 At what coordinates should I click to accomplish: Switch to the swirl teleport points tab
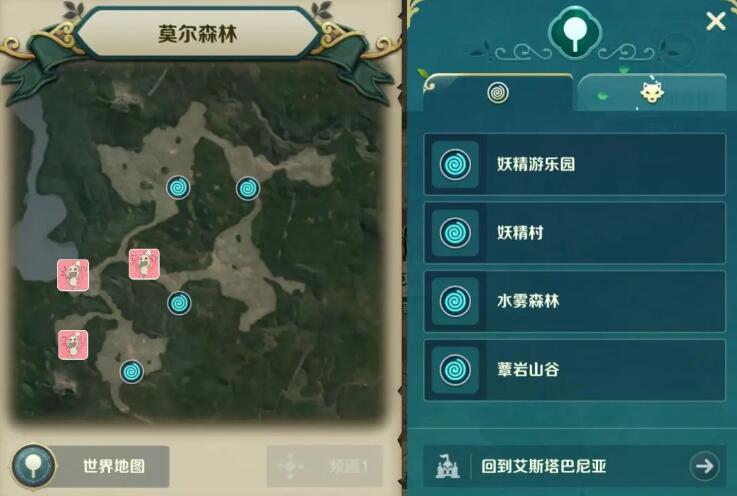coord(498,93)
